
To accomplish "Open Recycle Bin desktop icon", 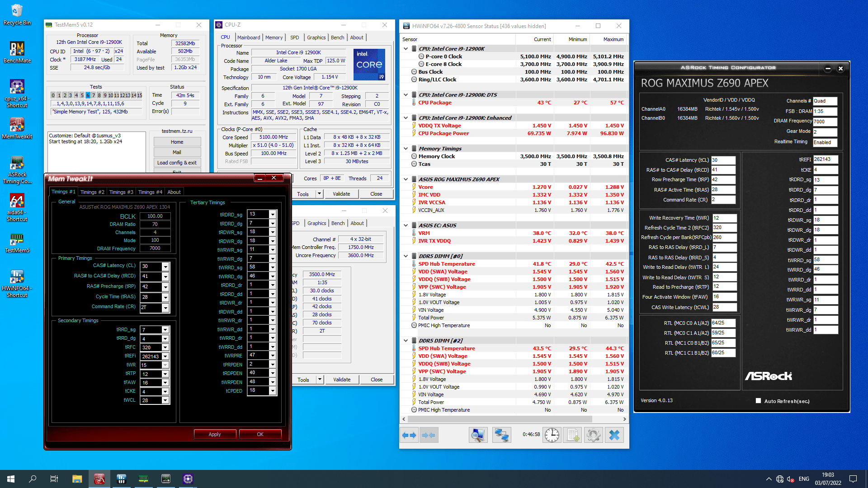I will pyautogui.click(x=17, y=14).
